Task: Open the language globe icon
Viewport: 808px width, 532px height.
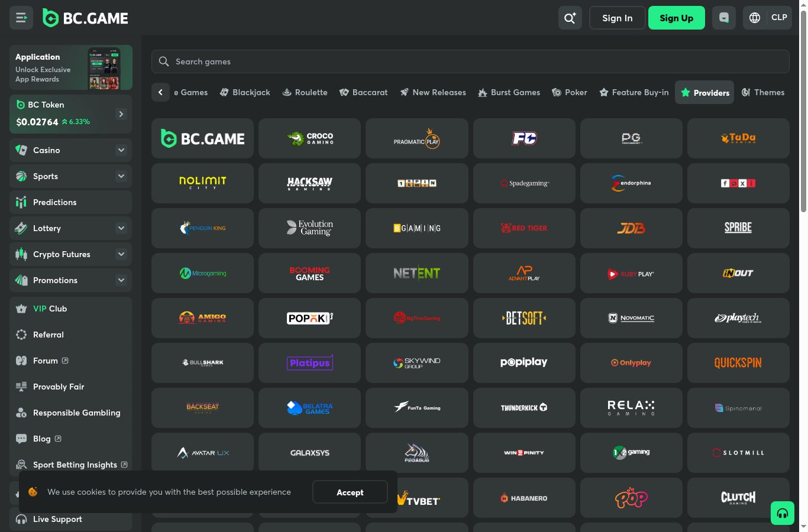Action: [x=755, y=18]
